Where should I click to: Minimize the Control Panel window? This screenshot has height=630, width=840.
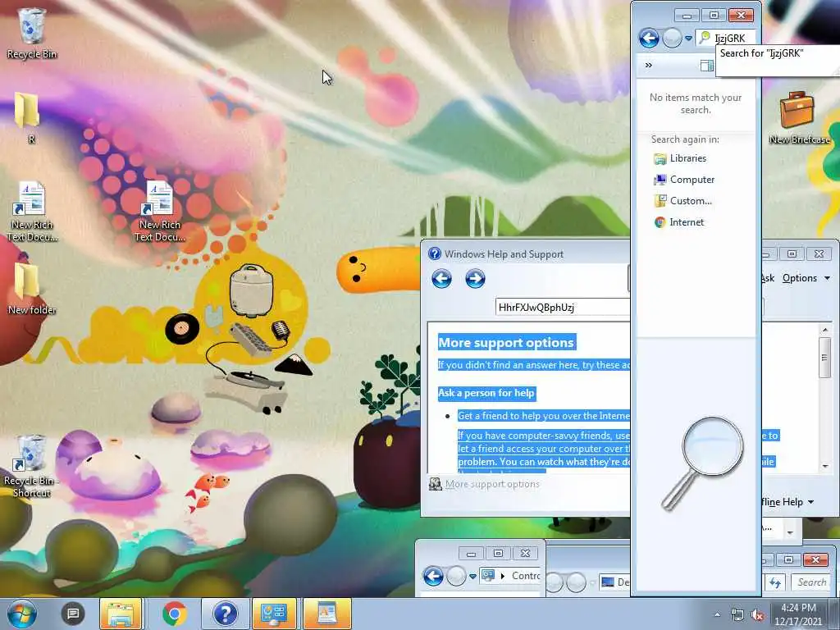point(471,554)
